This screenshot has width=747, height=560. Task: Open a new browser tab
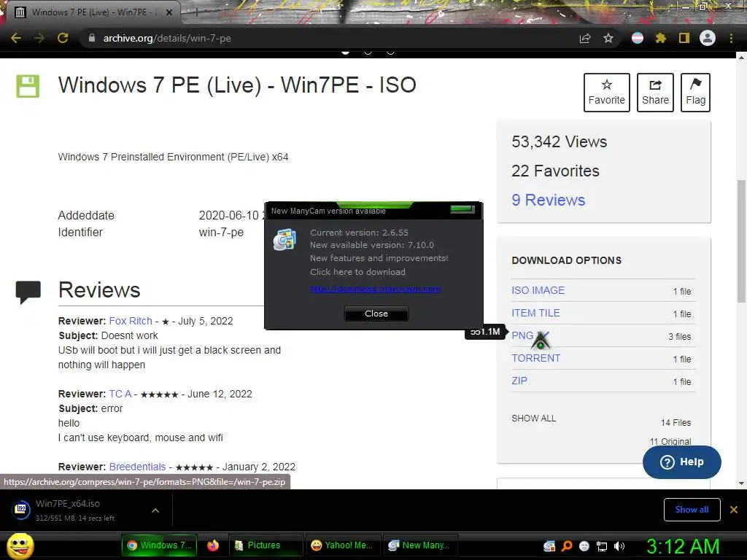(x=196, y=12)
